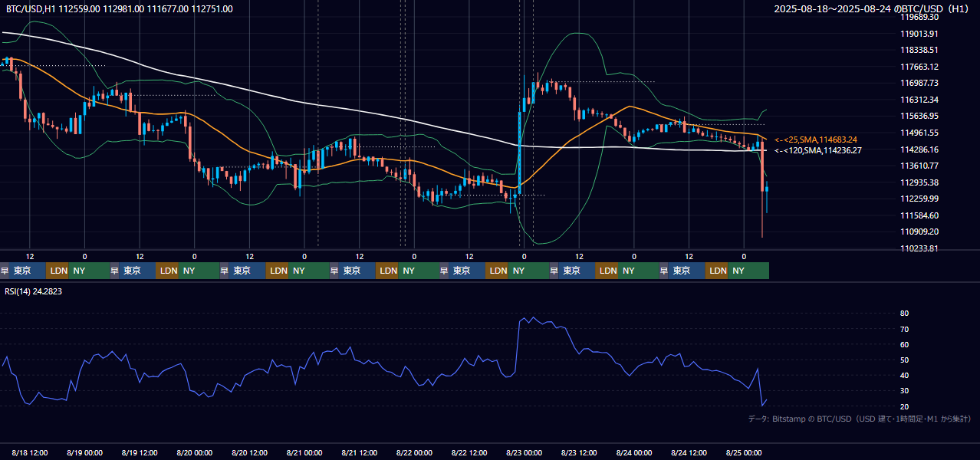Click price axis label 116312.34

[x=919, y=100]
